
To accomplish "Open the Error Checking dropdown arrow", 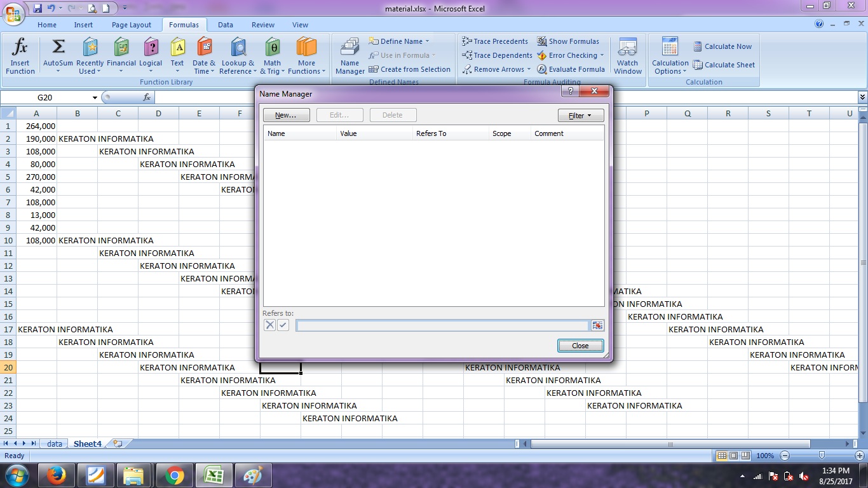I will click(602, 55).
